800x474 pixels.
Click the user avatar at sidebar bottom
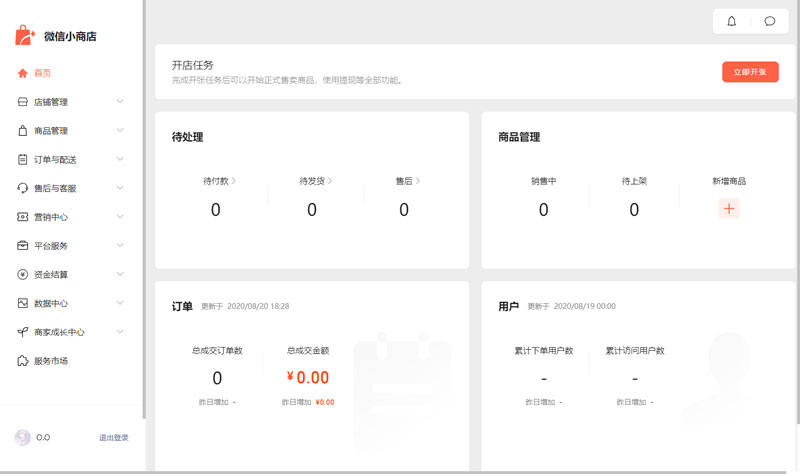tap(23, 437)
